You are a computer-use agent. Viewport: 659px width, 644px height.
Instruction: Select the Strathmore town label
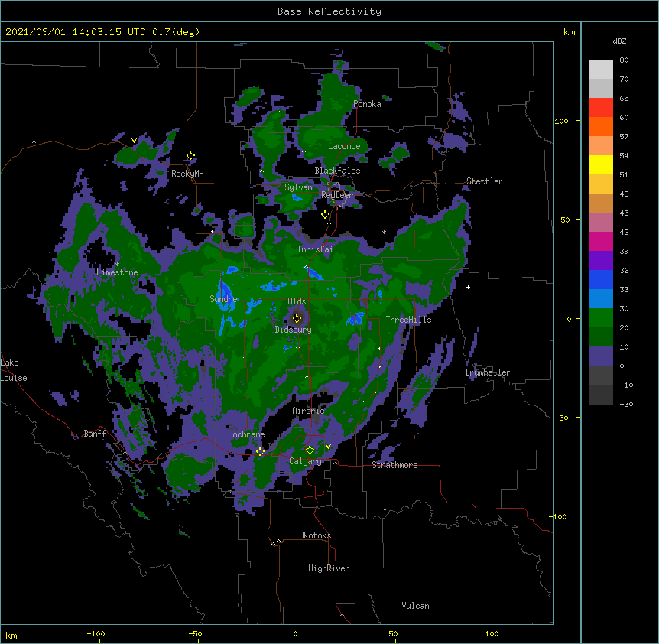pyautogui.click(x=394, y=465)
